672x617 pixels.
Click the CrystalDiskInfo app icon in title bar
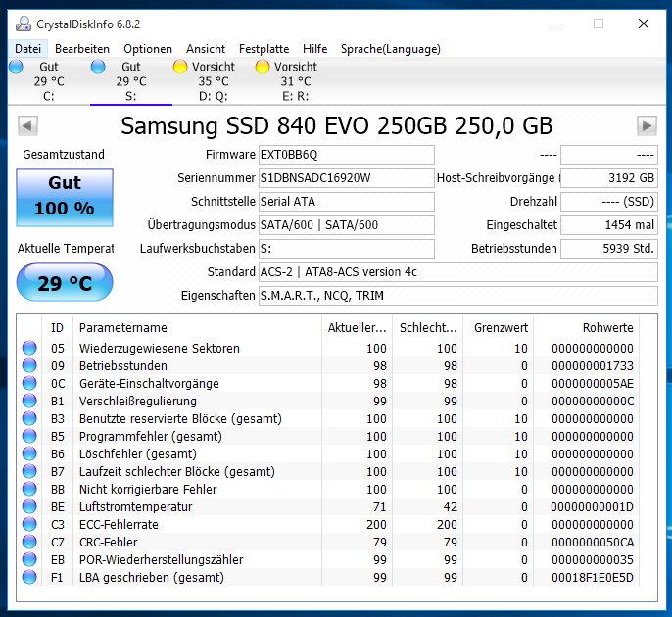tap(24, 24)
